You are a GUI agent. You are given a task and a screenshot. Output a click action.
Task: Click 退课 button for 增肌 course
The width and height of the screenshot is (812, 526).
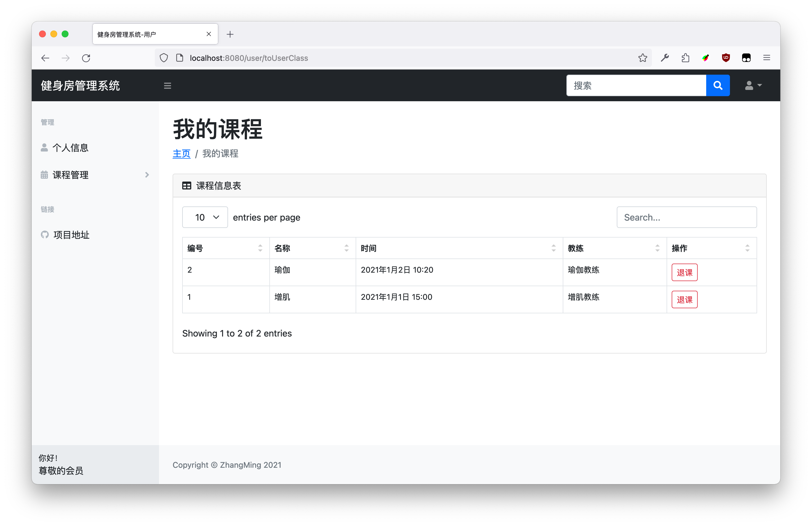click(x=684, y=299)
